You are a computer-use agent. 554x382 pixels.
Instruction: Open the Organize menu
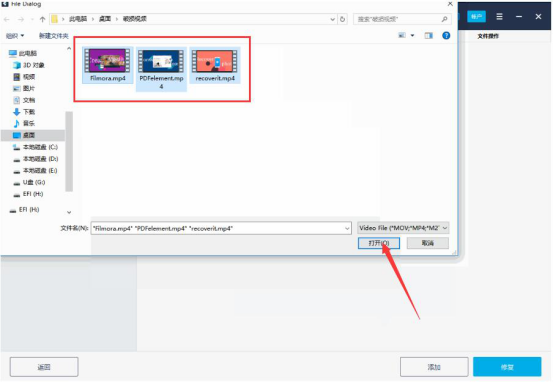pyautogui.click(x=15, y=36)
